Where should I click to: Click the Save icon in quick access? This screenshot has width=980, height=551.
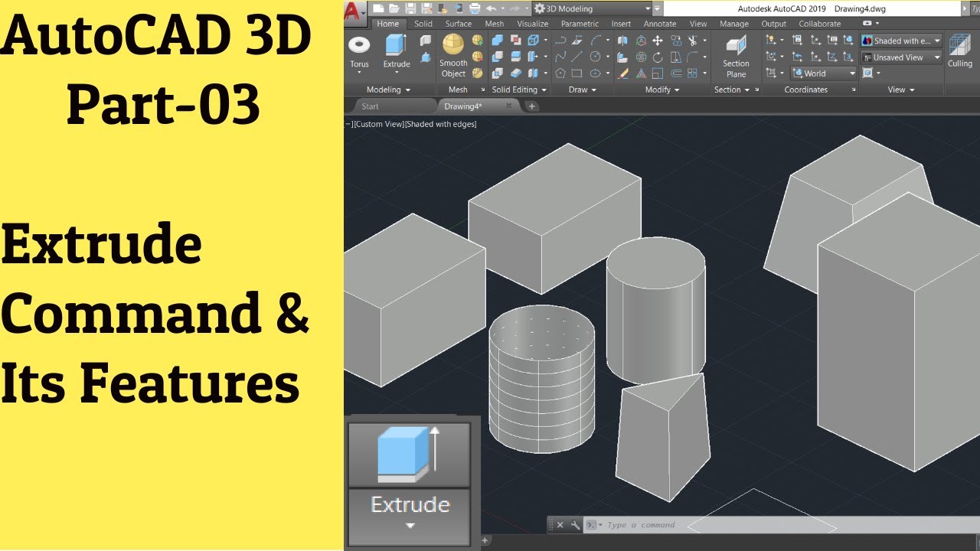coord(410,8)
